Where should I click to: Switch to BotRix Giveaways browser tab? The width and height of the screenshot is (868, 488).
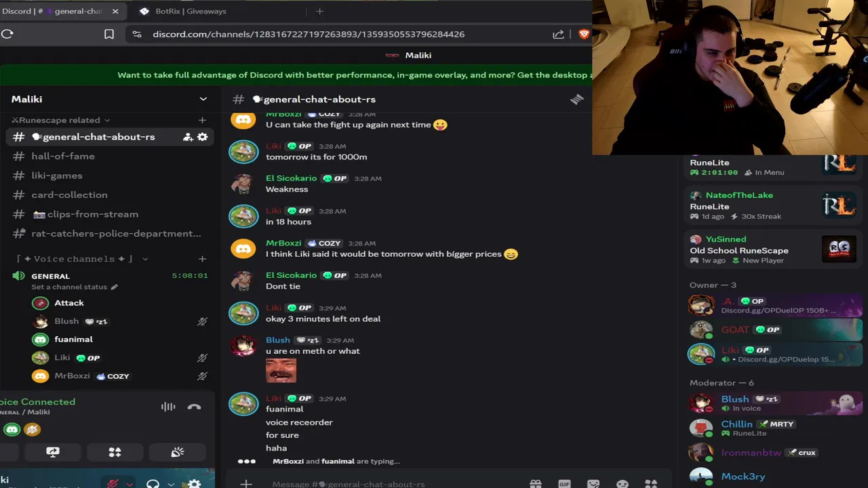tap(191, 11)
